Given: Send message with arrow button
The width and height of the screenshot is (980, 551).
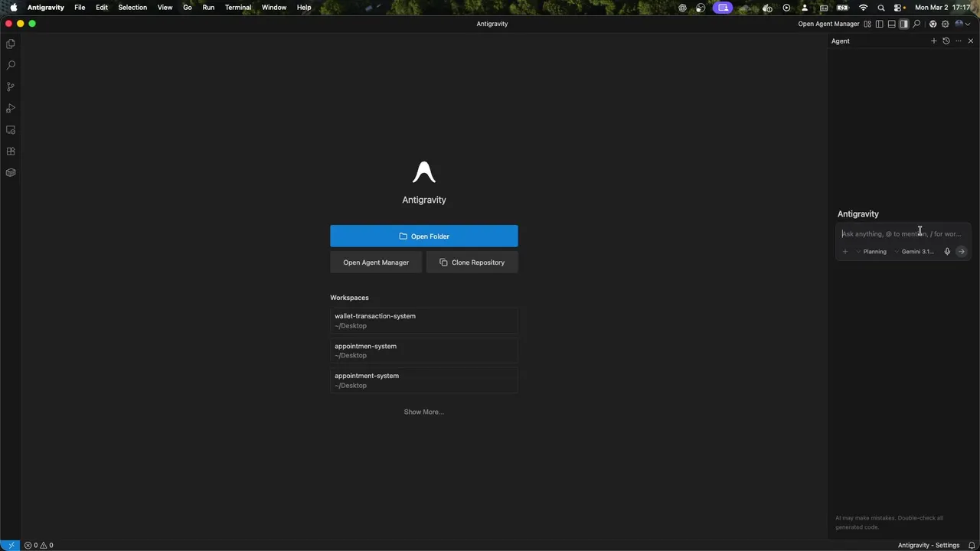Looking at the screenshot, I should [x=962, y=251].
